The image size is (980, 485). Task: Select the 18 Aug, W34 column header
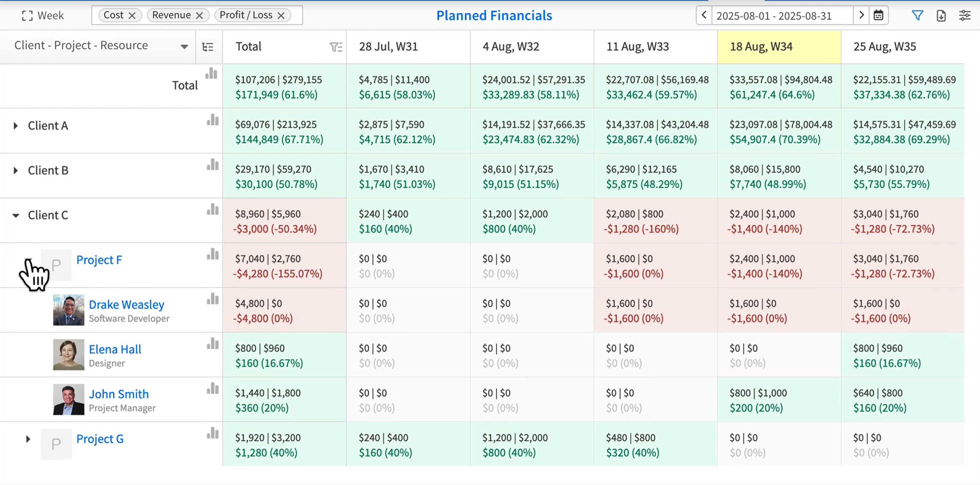tap(779, 47)
